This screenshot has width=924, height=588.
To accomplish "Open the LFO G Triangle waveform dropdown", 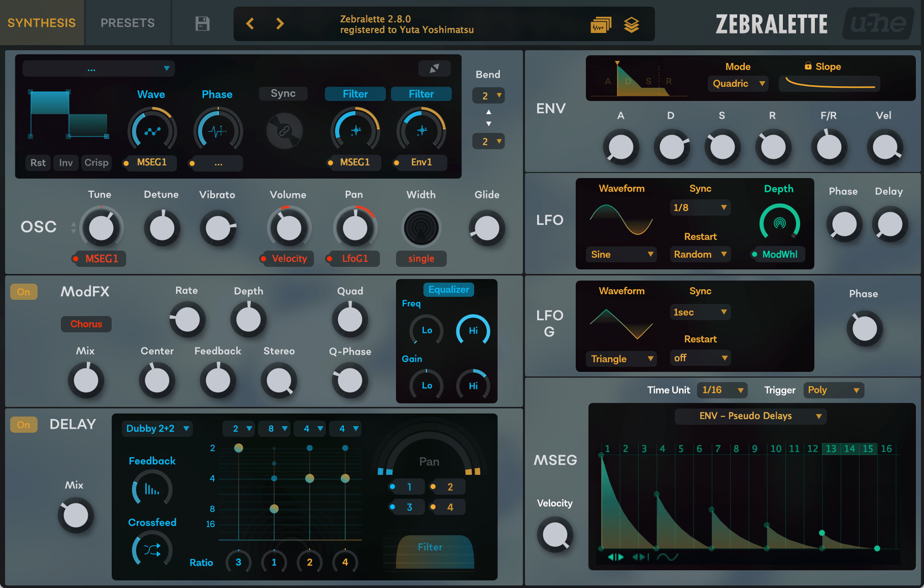I will pyautogui.click(x=621, y=359).
